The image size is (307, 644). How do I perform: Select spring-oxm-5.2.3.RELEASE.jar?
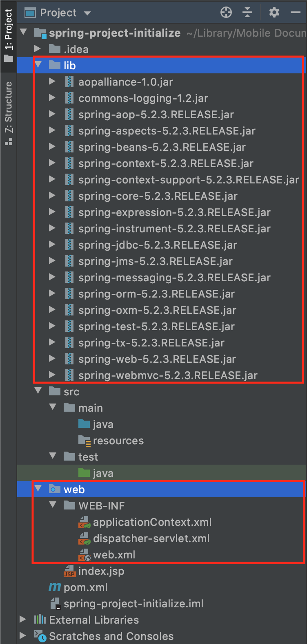click(x=157, y=310)
